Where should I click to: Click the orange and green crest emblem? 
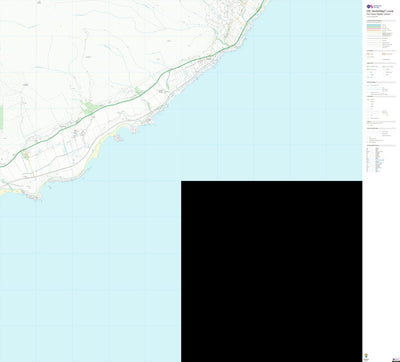(x=366, y=355)
